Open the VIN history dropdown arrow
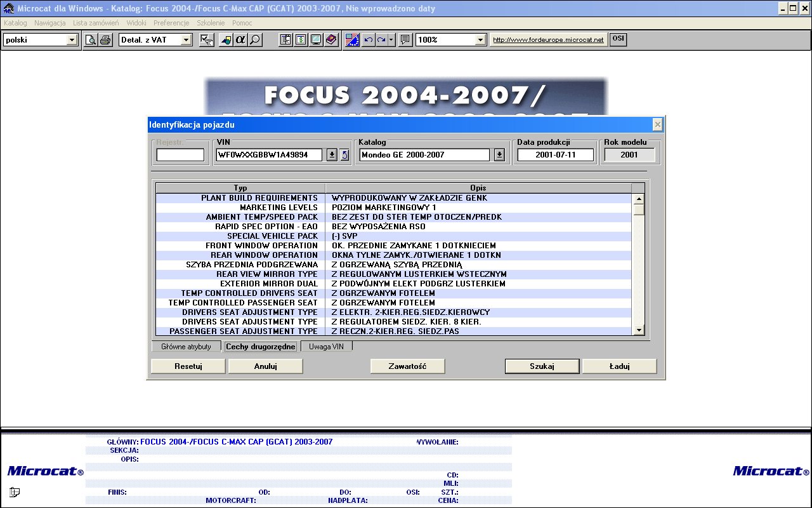The width and height of the screenshot is (812, 508). pyautogui.click(x=332, y=155)
